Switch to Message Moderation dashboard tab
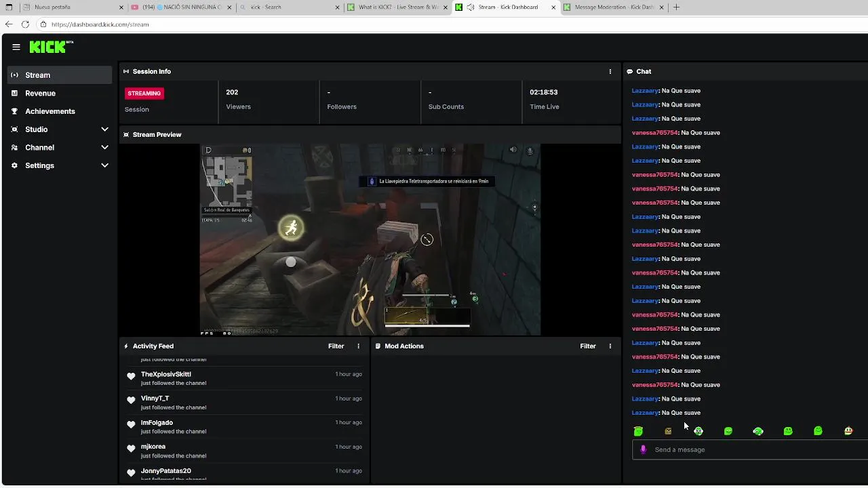Image resolution: width=868 pixels, height=488 pixels. [613, 7]
